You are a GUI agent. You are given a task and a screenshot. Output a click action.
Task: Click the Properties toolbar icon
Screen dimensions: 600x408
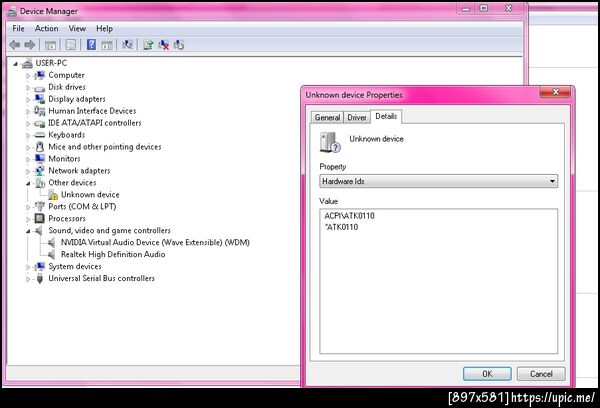[x=71, y=45]
